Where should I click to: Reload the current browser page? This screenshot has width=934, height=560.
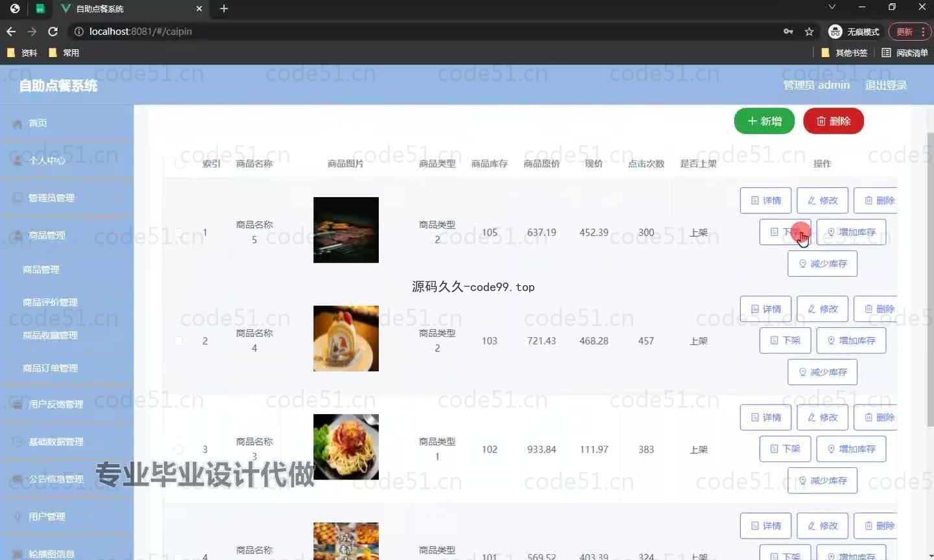point(53,31)
